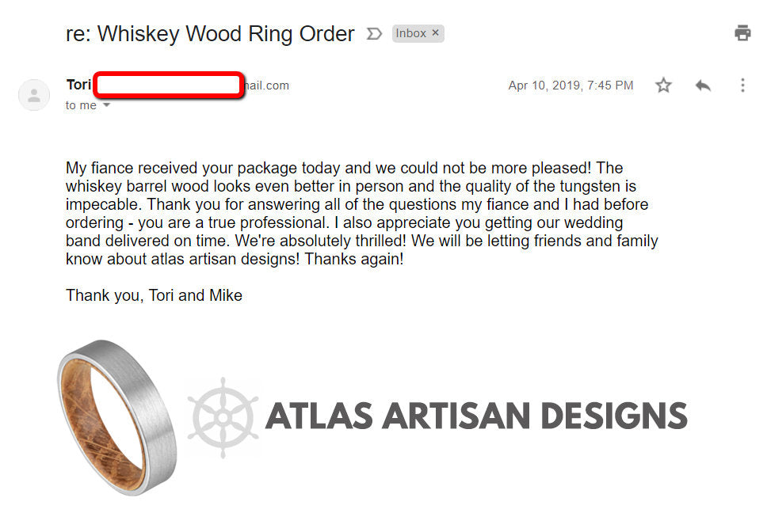The image size is (767, 532).
Task: Star this email from Tori
Action: click(663, 85)
